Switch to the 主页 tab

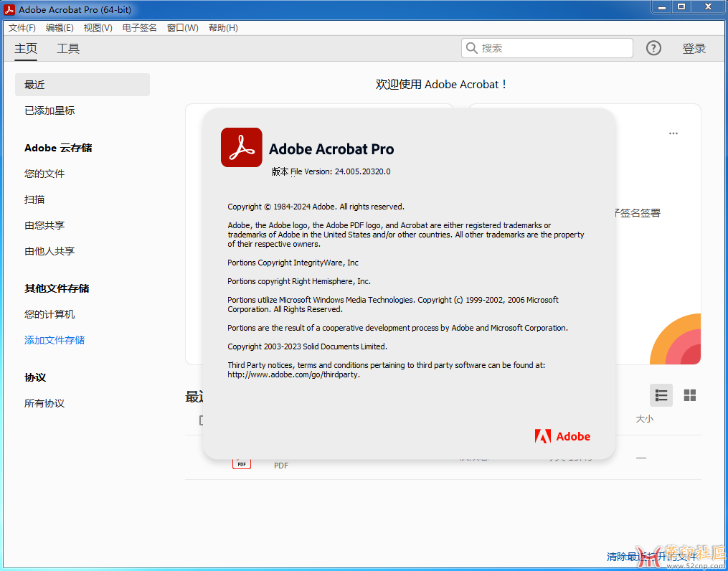click(26, 48)
